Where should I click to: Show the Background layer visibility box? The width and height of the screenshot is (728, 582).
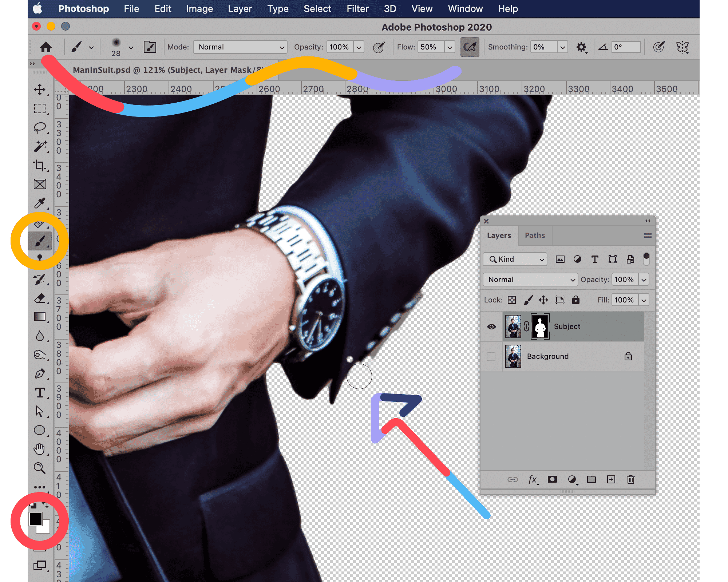pyautogui.click(x=491, y=356)
